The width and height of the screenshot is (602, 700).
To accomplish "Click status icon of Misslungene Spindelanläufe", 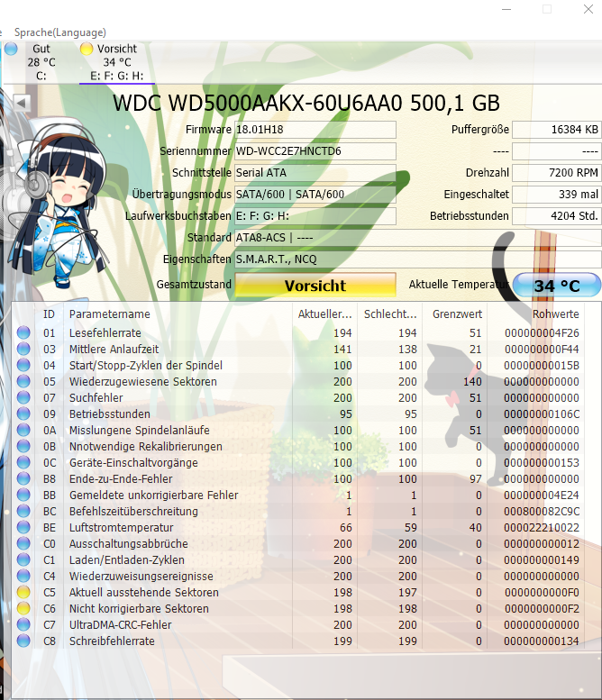I will pos(23,430).
